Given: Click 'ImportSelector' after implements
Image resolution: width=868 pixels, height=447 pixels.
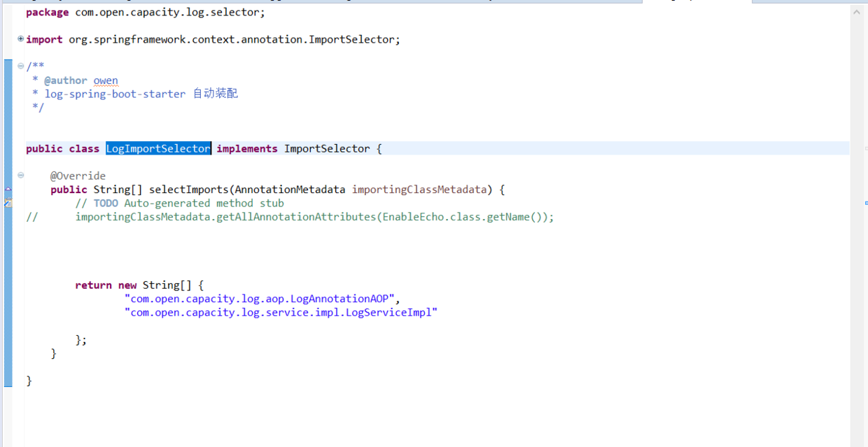Looking at the screenshot, I should 327,148.
